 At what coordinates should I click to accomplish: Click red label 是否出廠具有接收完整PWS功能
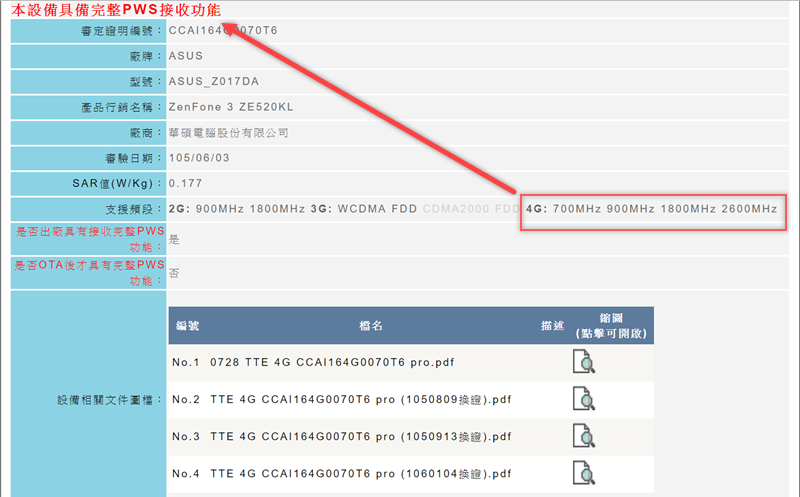pyautogui.click(x=90, y=239)
